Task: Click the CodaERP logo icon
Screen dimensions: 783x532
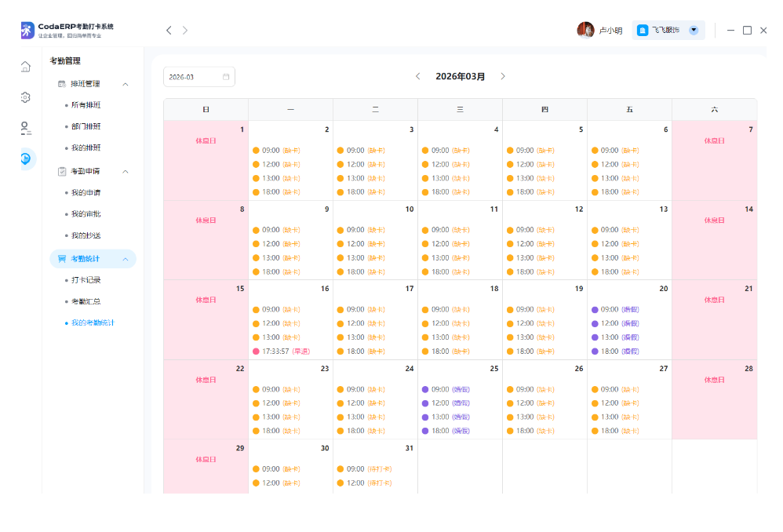Action: pos(27,30)
